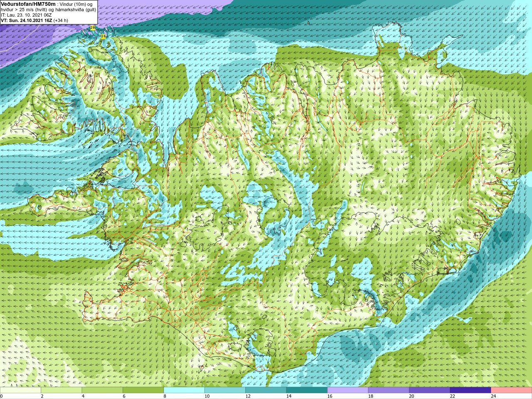Select the Veðurstofan/HM750m title text
532x399 pixels.
tap(28, 4)
